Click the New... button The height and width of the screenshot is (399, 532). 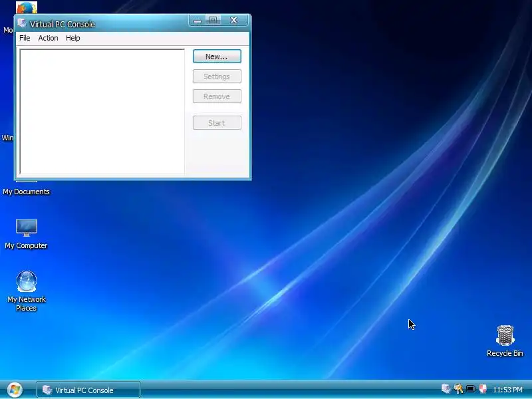click(x=217, y=57)
